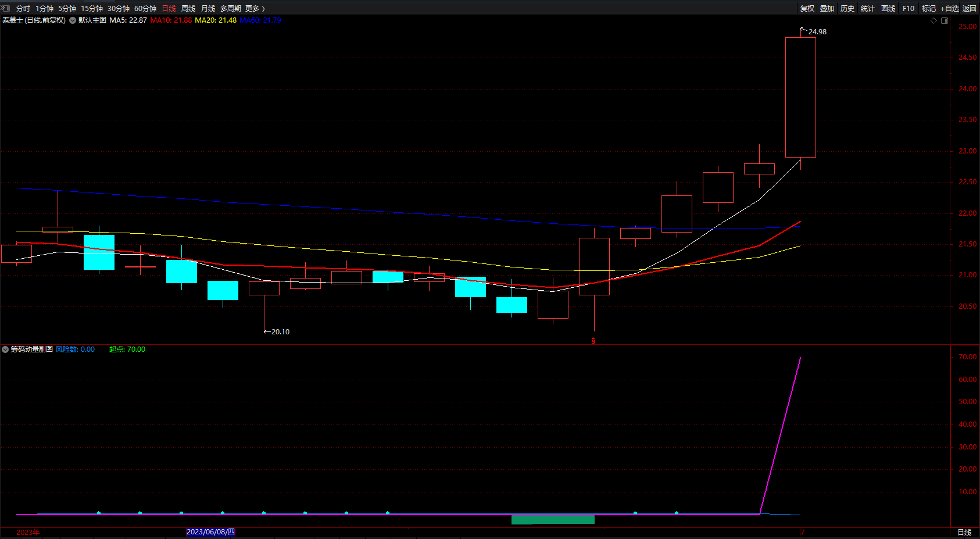Open the 历史 history button
980x539 pixels.
847,9
